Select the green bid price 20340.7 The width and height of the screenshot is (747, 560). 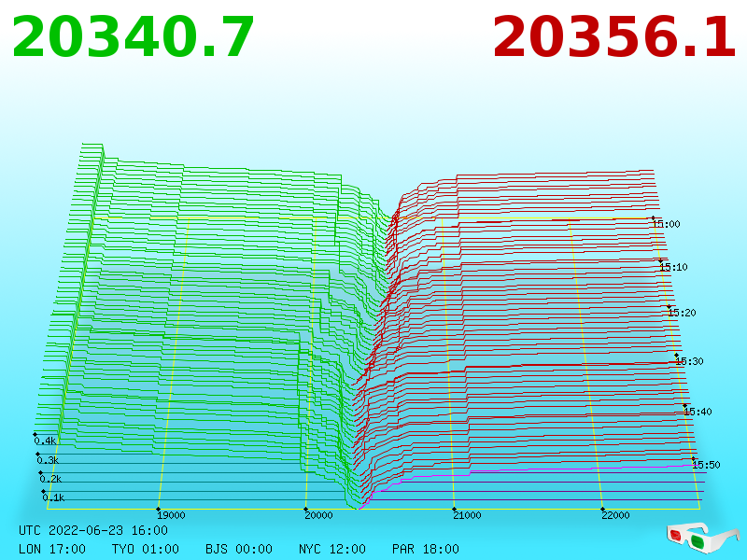(x=133, y=37)
